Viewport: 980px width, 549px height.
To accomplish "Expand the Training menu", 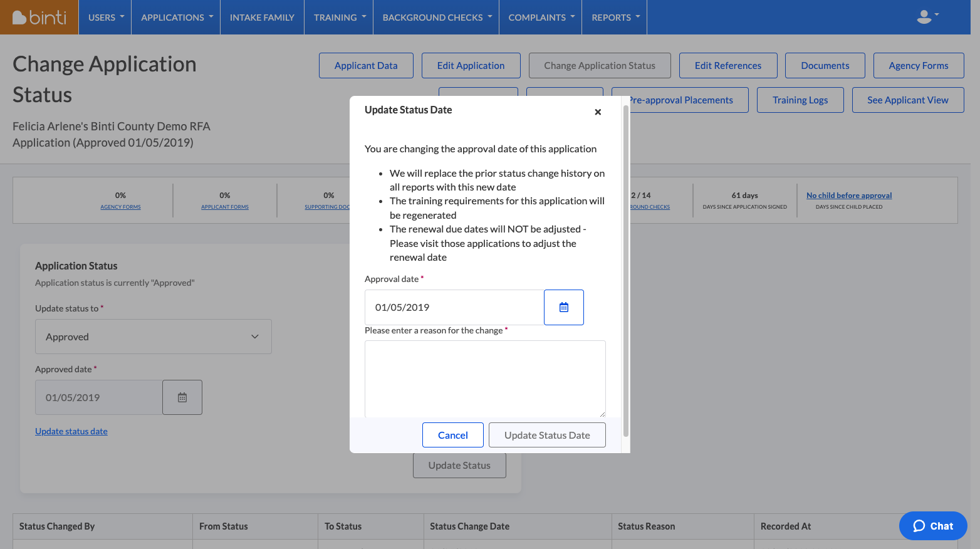I will (x=339, y=18).
